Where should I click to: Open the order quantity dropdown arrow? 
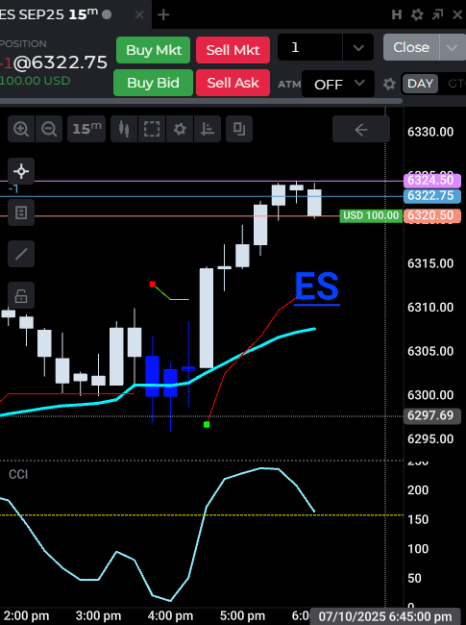(358, 48)
